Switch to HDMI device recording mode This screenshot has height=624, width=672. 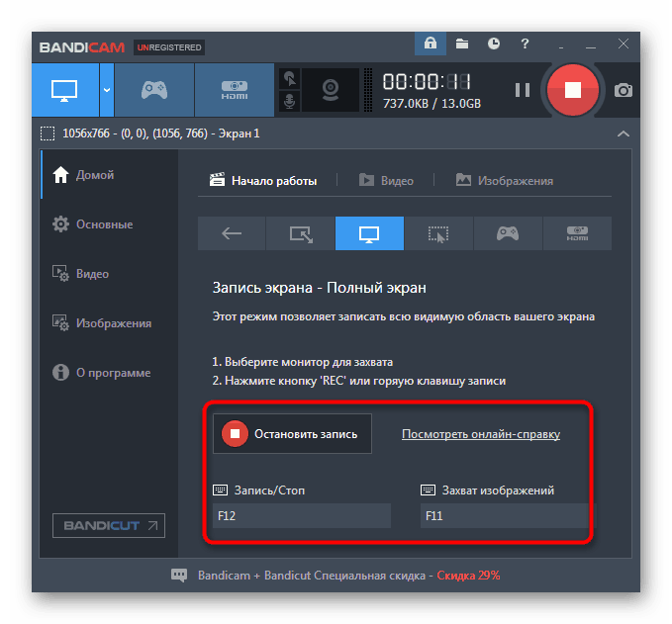(235, 90)
